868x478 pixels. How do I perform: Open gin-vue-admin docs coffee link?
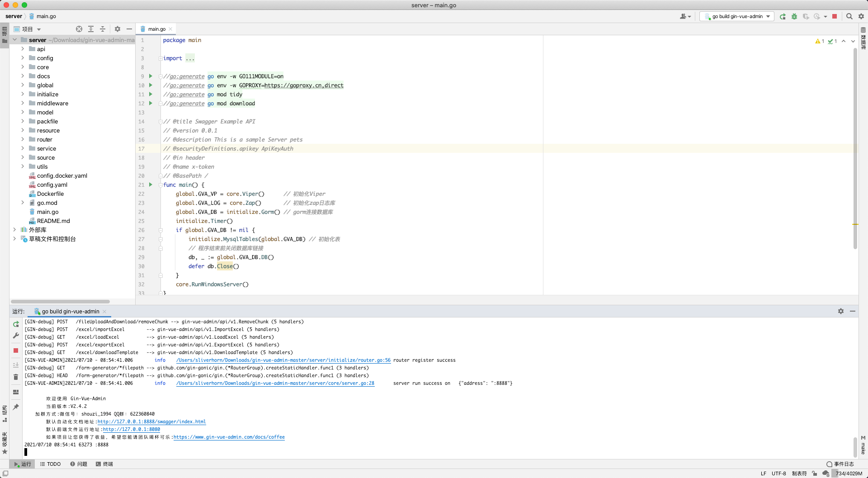pyautogui.click(x=229, y=437)
